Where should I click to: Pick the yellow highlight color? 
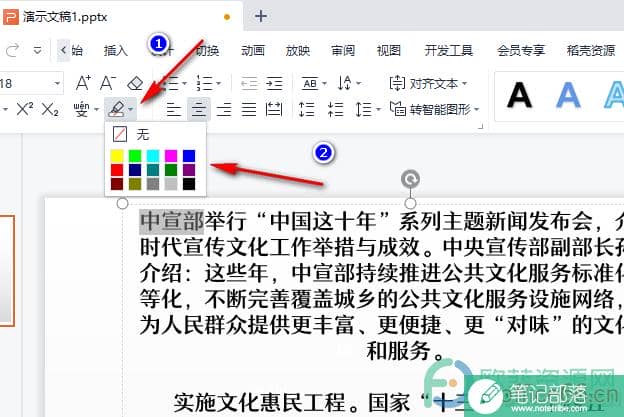tap(117, 156)
